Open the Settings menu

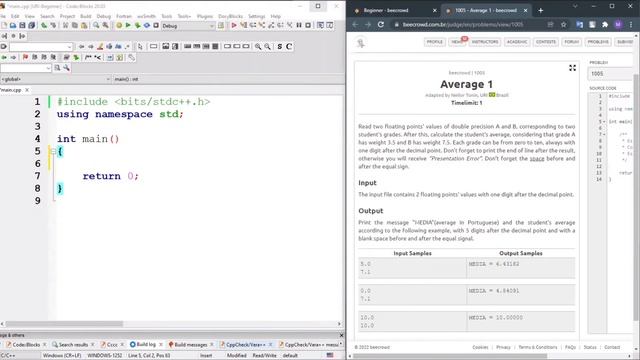[x=257, y=16]
